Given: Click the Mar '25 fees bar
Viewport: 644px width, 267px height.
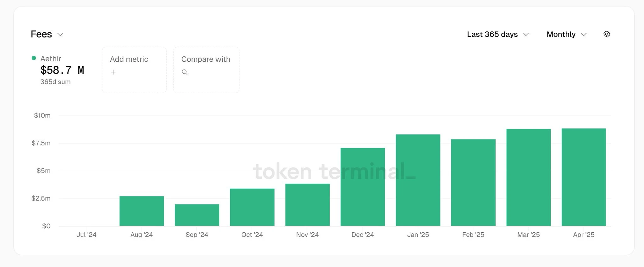Looking at the screenshot, I should (528, 177).
